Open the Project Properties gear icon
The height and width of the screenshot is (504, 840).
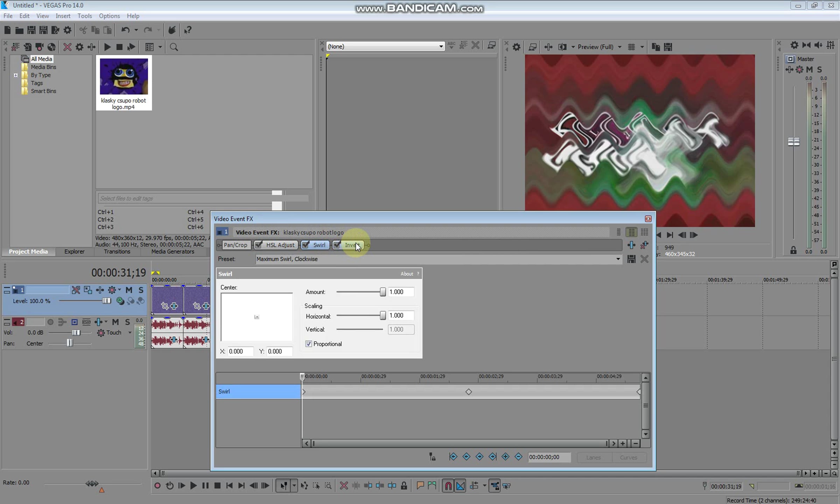tap(67, 30)
